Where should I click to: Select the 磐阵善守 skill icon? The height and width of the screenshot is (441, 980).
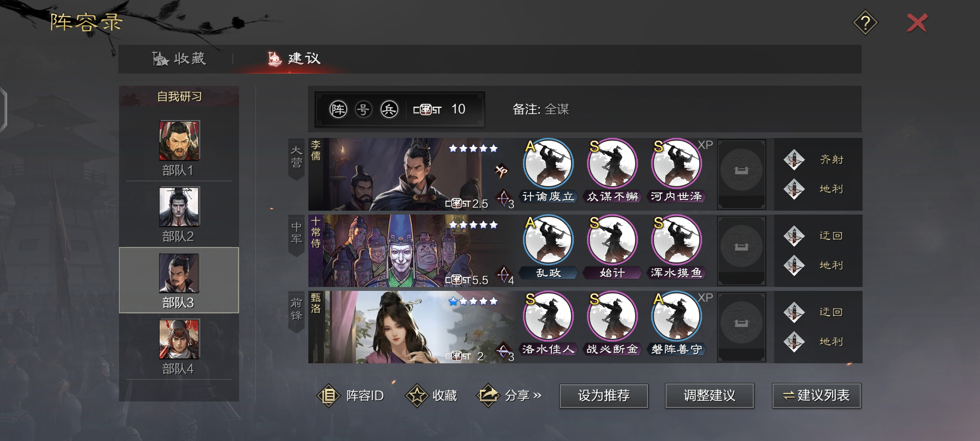coord(676,317)
